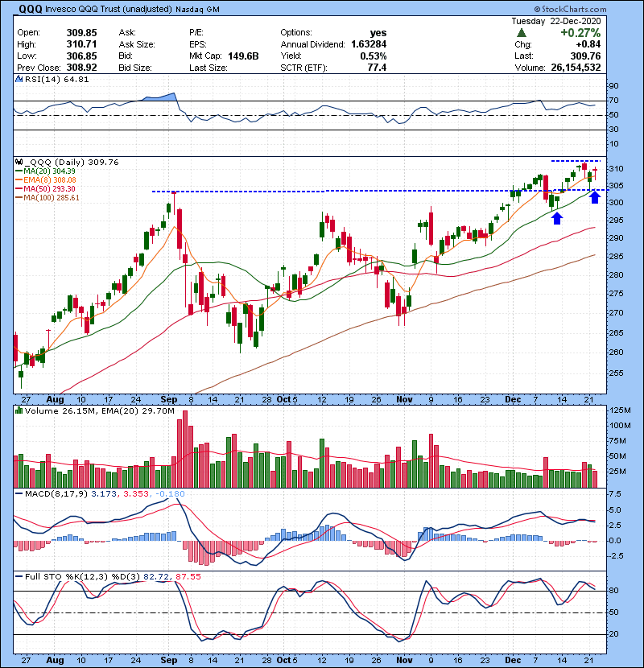This screenshot has height=668, width=644.
Task: Click the orange EMA(8) legend line marker
Action: [19, 180]
